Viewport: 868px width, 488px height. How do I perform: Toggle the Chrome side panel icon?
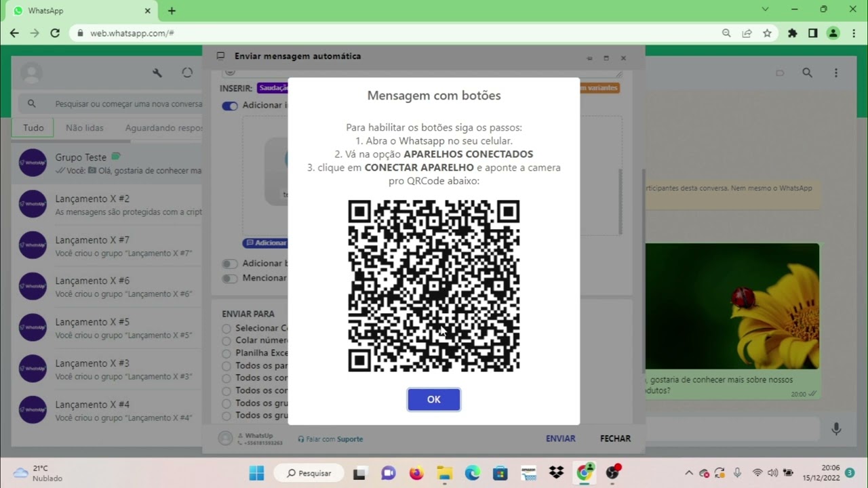pos(812,33)
